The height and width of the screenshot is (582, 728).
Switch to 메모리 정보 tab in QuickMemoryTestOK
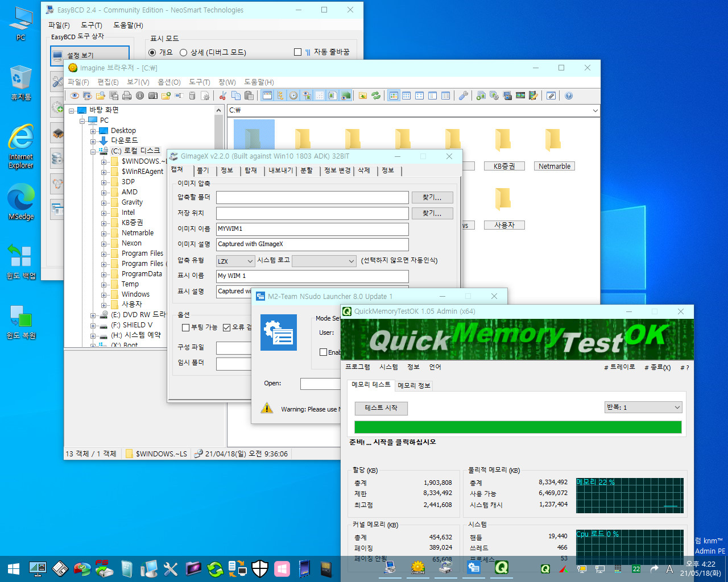click(414, 385)
